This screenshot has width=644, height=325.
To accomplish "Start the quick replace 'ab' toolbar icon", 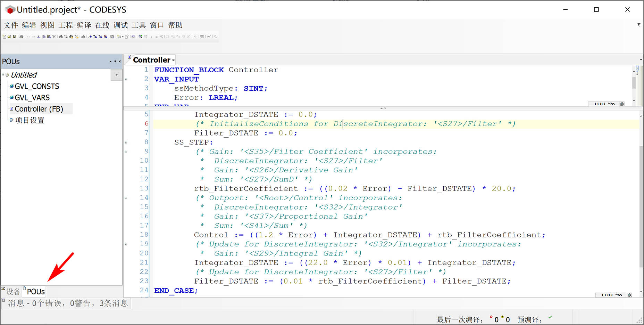I will pyautogui.click(x=83, y=36).
